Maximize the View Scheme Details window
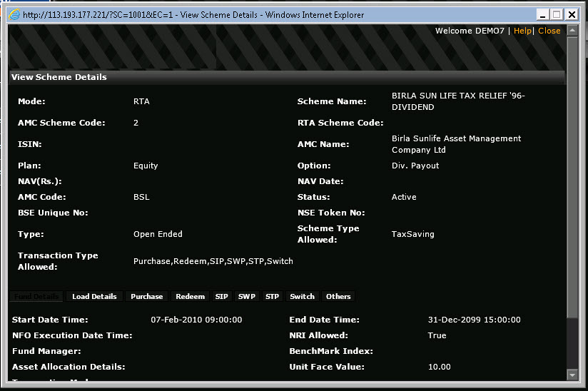This screenshot has width=588, height=391. 557,14
